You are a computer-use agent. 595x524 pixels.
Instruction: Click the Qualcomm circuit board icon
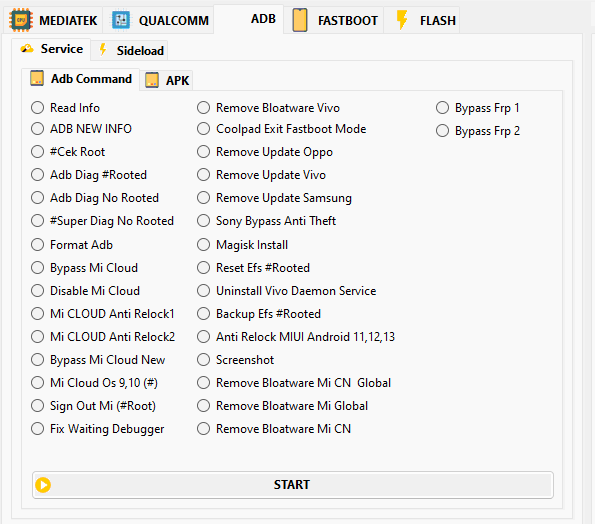coord(121,20)
